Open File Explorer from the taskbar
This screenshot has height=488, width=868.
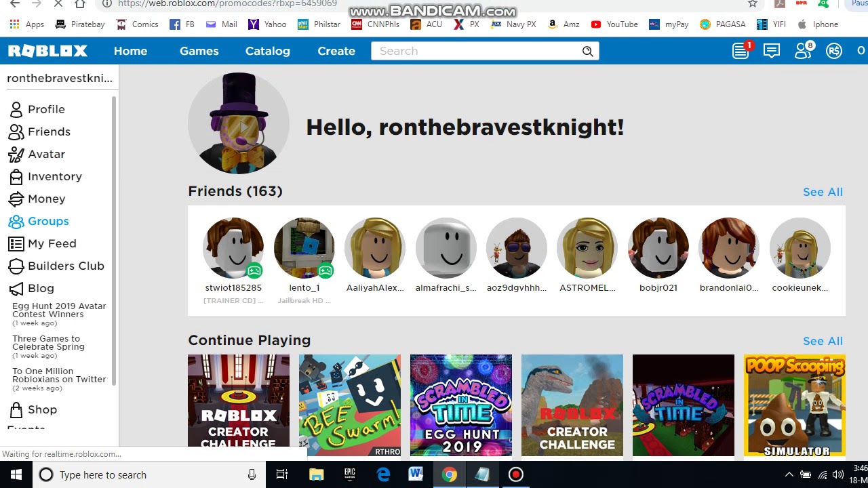[316, 474]
